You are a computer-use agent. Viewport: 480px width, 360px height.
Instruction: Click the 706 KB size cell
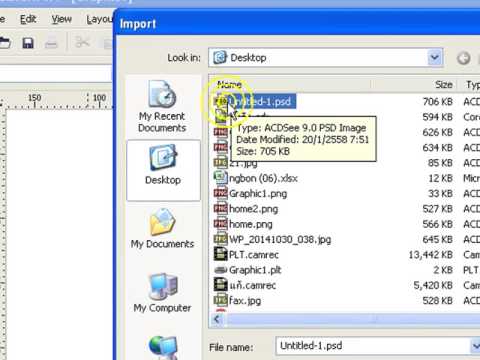[437, 101]
